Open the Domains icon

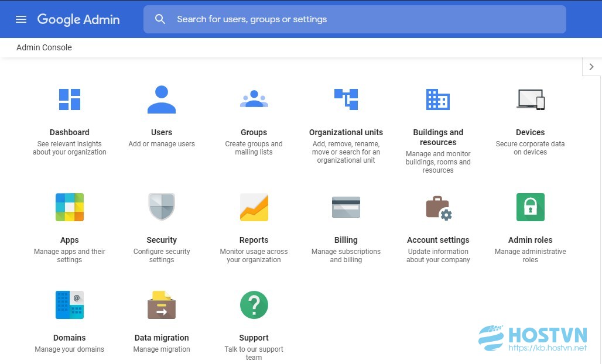click(70, 305)
